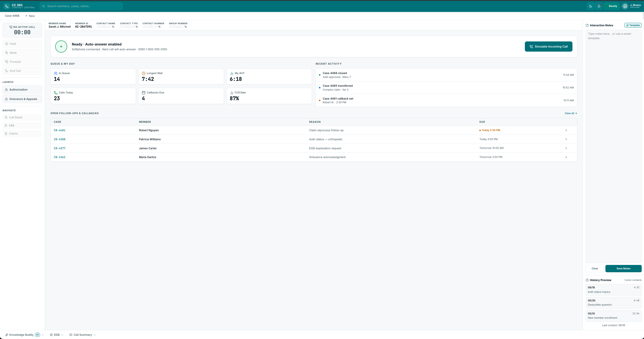Click Simulate Incoming Call button
This screenshot has height=339, width=644.
coord(548,46)
